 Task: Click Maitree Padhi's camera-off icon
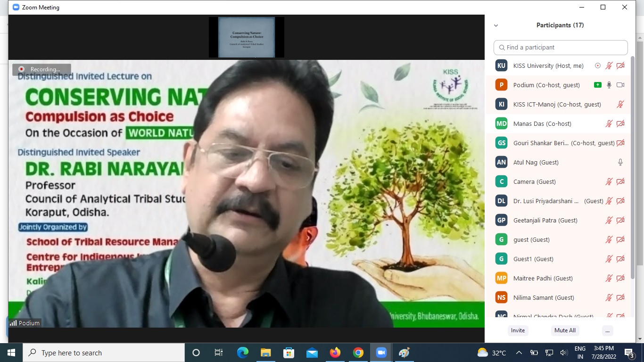click(x=620, y=278)
